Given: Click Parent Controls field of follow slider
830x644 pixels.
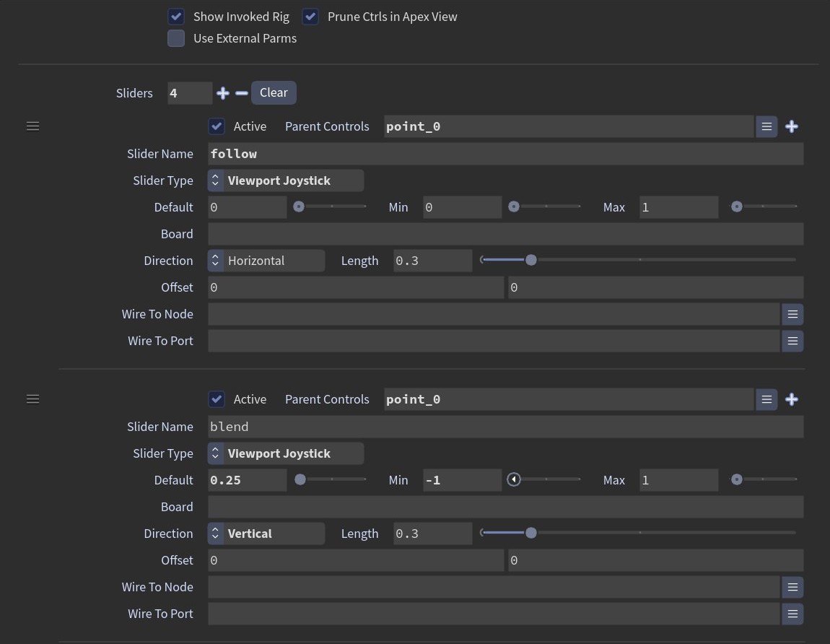Looking at the screenshot, I should (569, 126).
